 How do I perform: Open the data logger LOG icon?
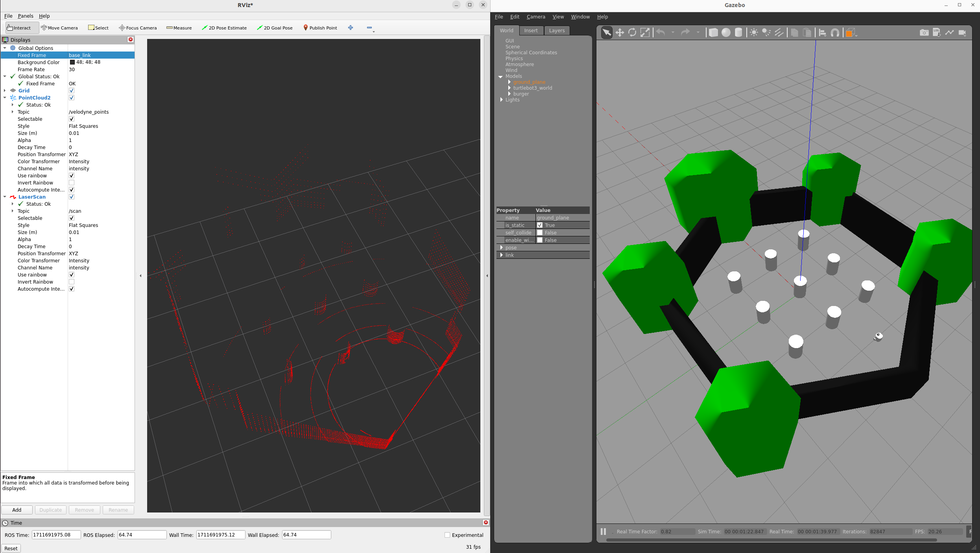pyautogui.click(x=937, y=33)
